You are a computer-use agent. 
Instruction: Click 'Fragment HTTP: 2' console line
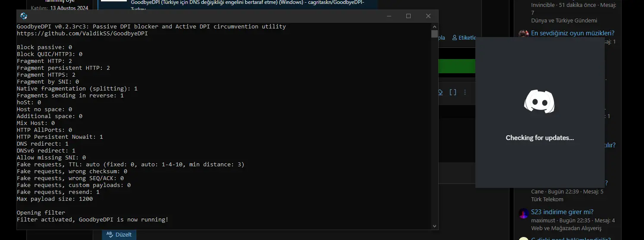pos(44,61)
